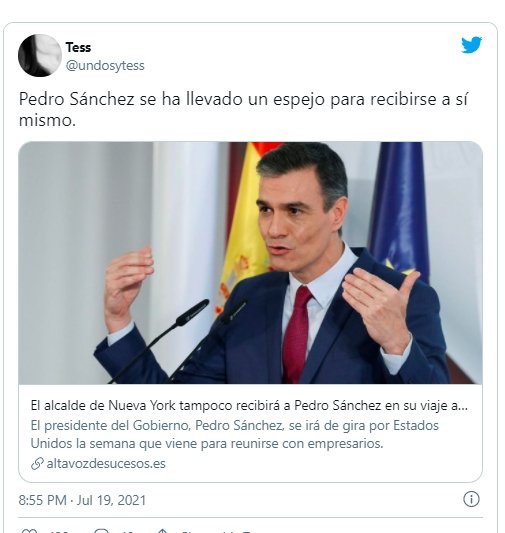Open the Jul 19, 2021 tweet date
The height and width of the screenshot is (533, 505).
pyautogui.click(x=111, y=500)
